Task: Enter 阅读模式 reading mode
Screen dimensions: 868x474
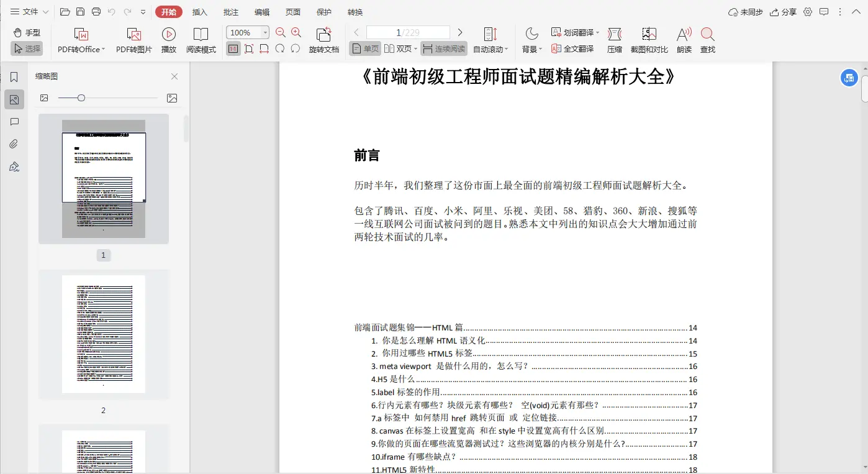Action: pyautogui.click(x=201, y=39)
